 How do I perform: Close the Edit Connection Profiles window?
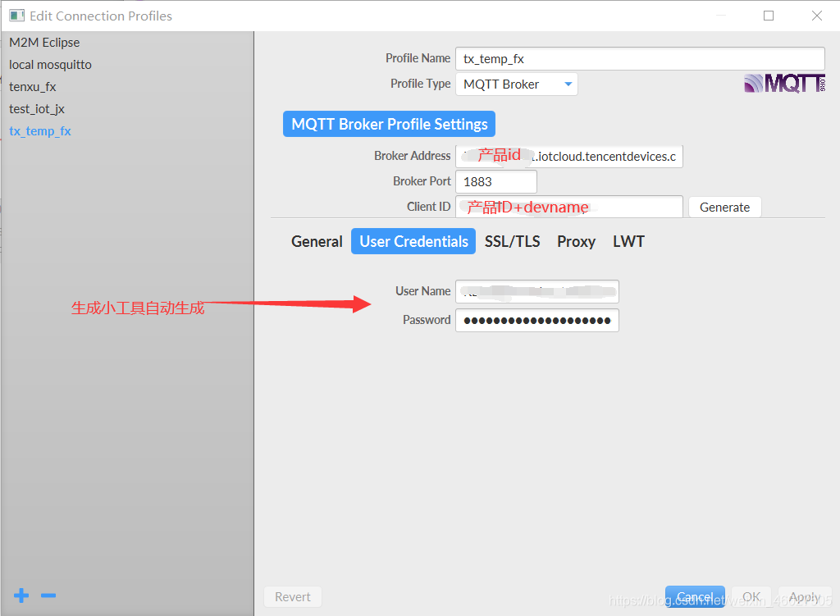coord(816,16)
